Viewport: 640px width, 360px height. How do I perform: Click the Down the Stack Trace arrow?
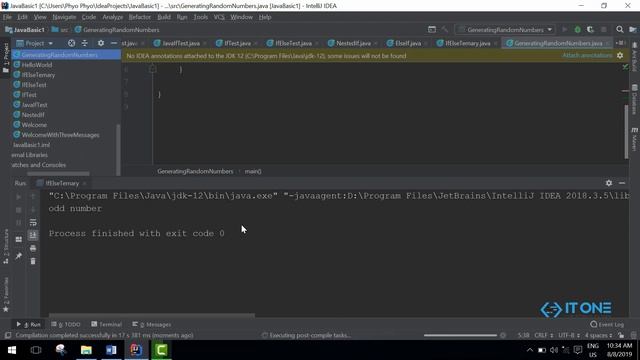pyautogui.click(x=33, y=210)
